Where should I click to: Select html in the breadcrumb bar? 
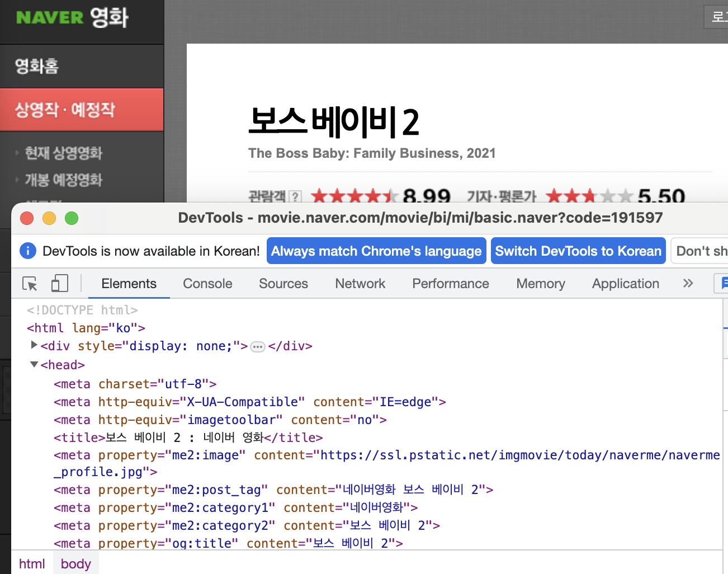pyautogui.click(x=32, y=563)
